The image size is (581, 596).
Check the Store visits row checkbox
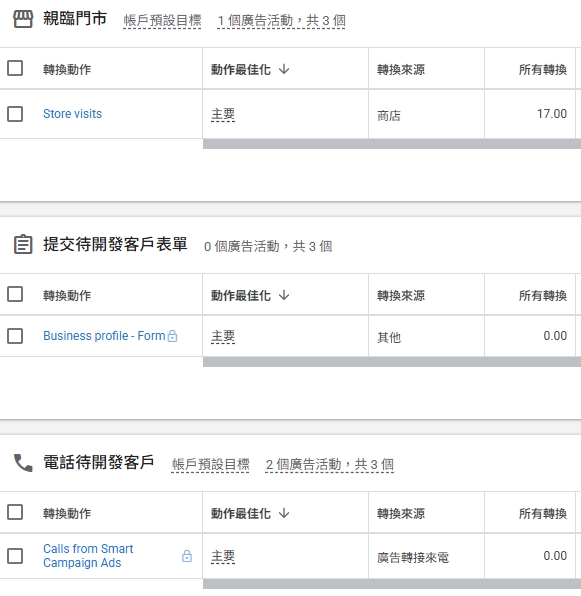(x=15, y=114)
